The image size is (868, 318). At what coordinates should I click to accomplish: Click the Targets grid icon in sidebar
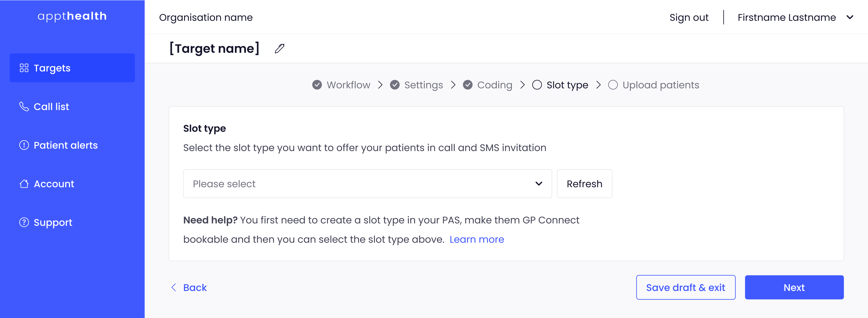click(x=24, y=68)
